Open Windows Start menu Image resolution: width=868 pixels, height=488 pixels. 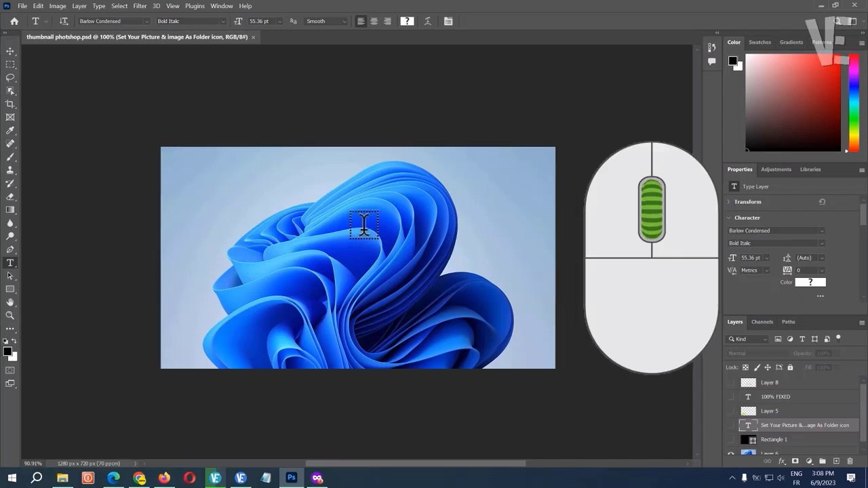pyautogui.click(x=12, y=478)
